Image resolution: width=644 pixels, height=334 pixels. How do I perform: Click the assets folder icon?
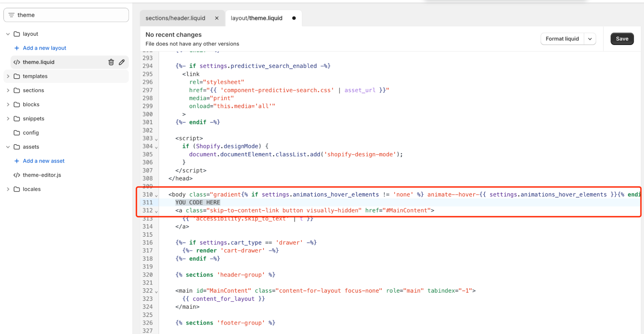[x=17, y=147]
